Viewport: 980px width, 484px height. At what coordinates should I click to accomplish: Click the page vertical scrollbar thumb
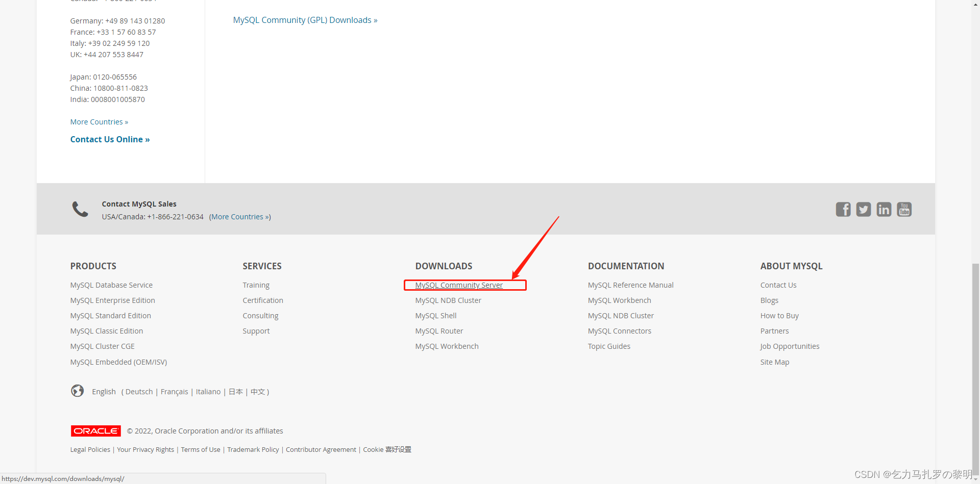coord(975,368)
